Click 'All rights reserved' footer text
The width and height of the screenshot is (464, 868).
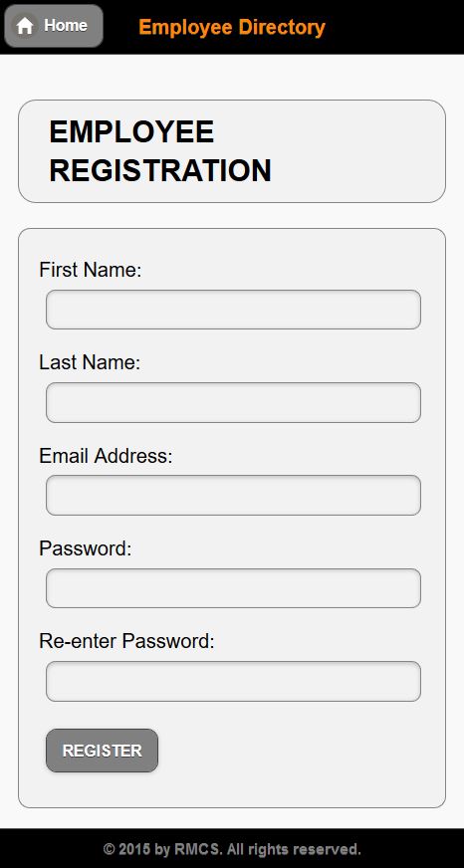[x=294, y=849]
